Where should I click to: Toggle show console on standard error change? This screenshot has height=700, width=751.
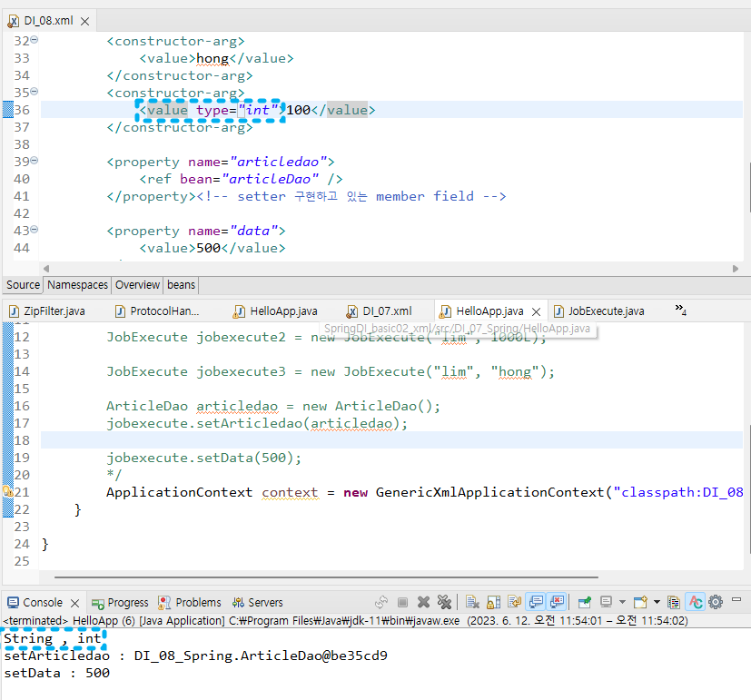click(x=557, y=602)
